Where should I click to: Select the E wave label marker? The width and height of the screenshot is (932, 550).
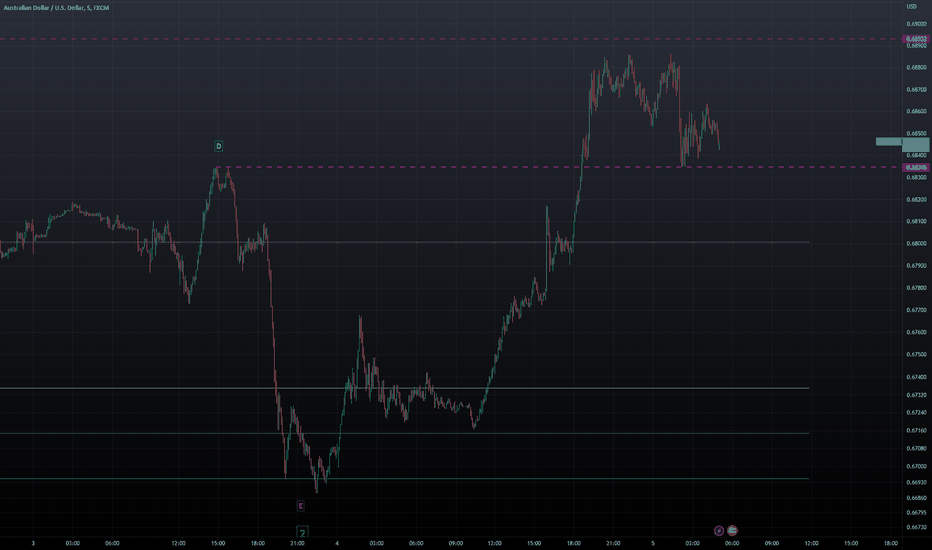pos(301,506)
